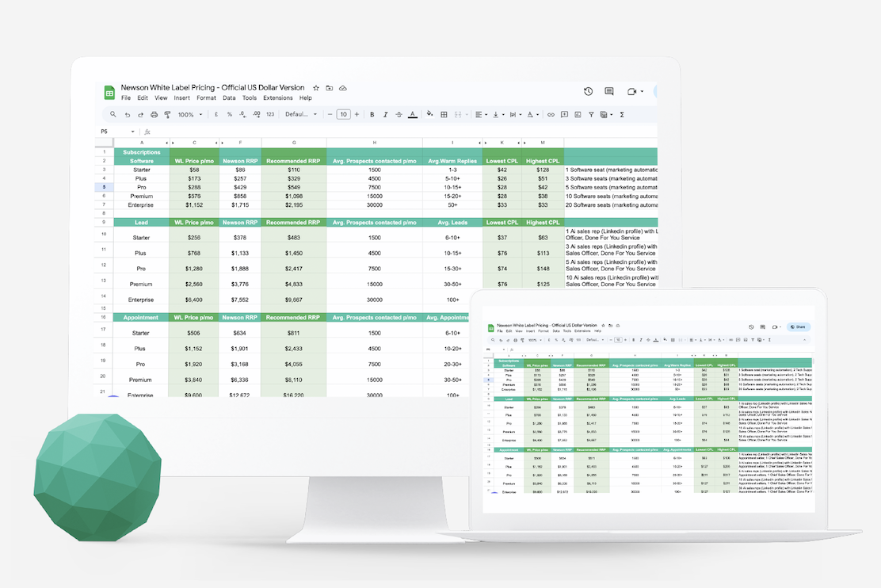
Task: Click the P5 name box on the monitor
Action: 105,132
